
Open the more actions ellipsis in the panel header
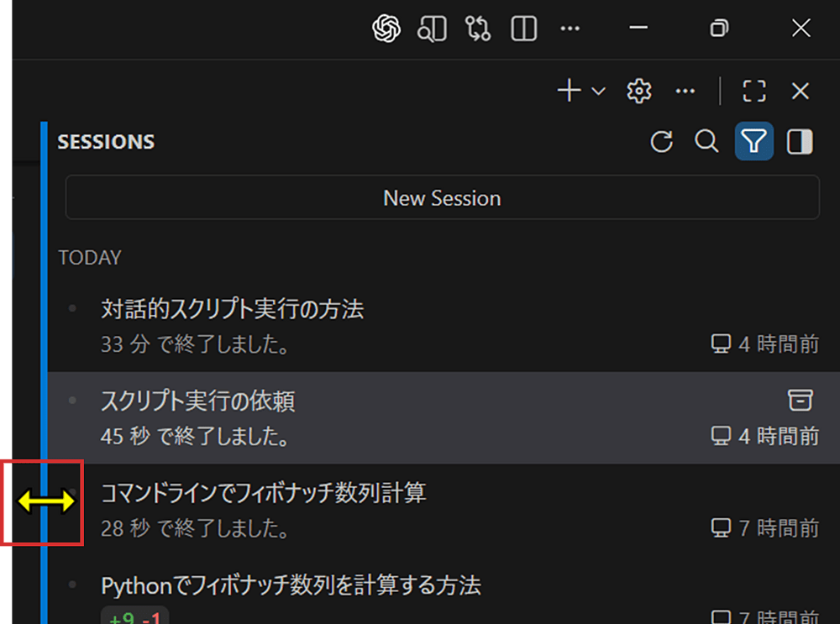[x=685, y=91]
